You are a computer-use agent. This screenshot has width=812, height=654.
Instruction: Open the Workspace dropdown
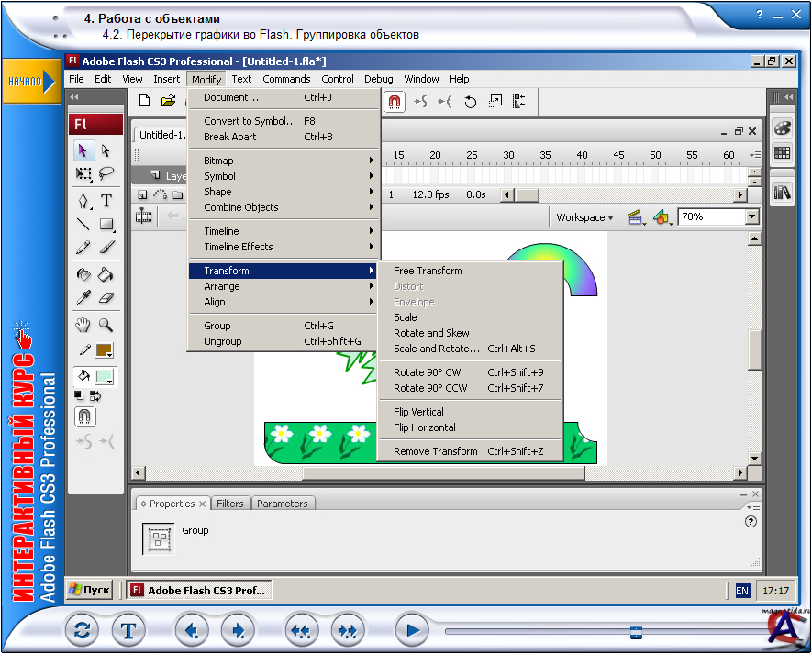[x=584, y=217]
